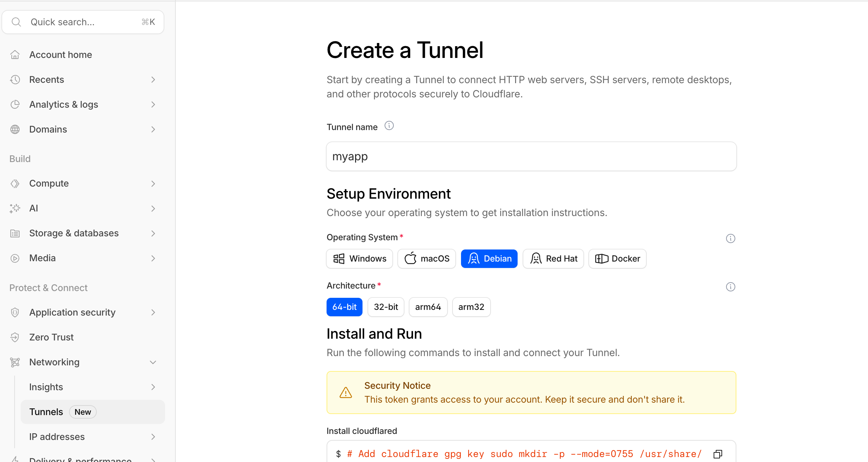The height and width of the screenshot is (462, 868).
Task: Click the Domains globe icon
Action: (15, 129)
